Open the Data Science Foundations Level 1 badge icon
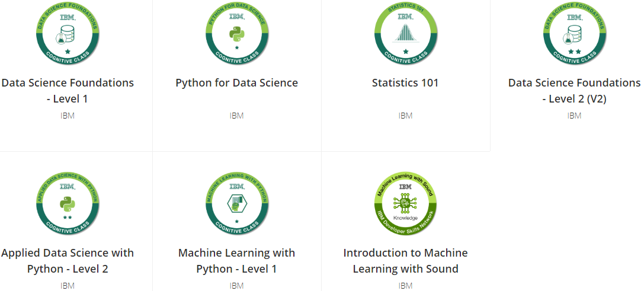The height and width of the screenshot is (291, 644). [68, 34]
